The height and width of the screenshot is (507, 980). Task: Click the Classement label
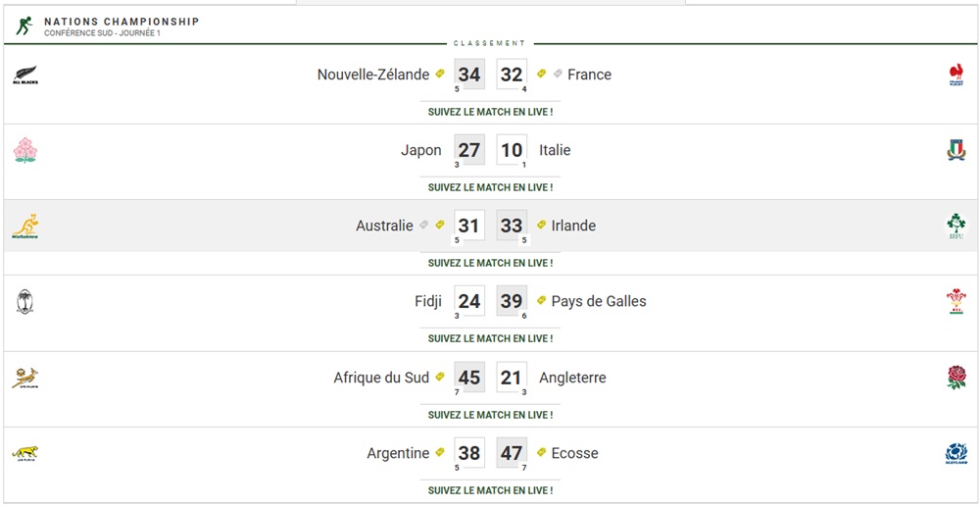(x=489, y=44)
